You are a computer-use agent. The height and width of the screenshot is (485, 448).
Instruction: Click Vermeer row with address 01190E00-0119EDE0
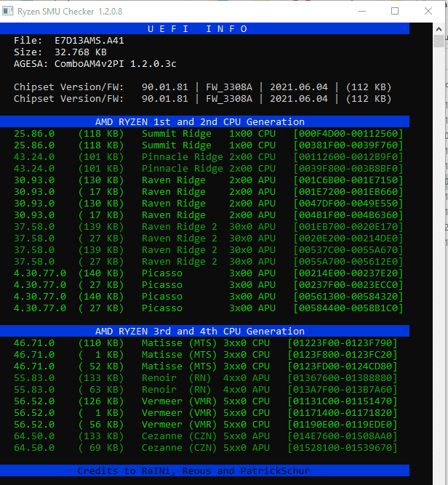pos(205,425)
